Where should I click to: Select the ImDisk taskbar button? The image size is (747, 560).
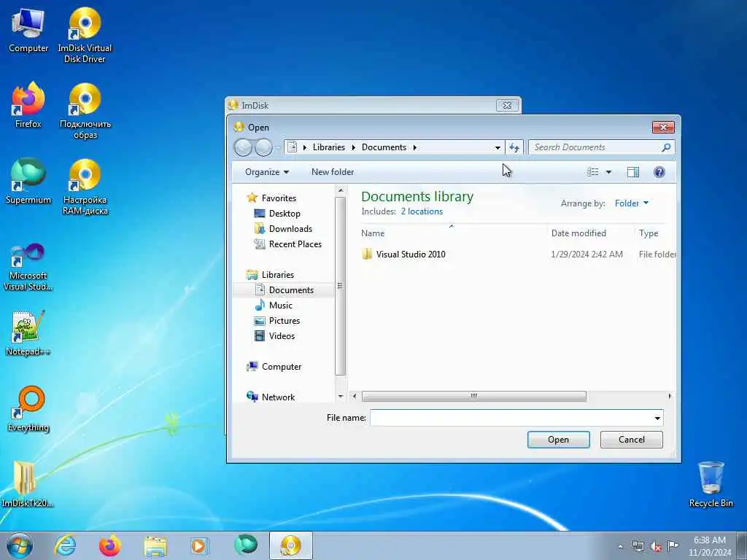pyautogui.click(x=291, y=545)
